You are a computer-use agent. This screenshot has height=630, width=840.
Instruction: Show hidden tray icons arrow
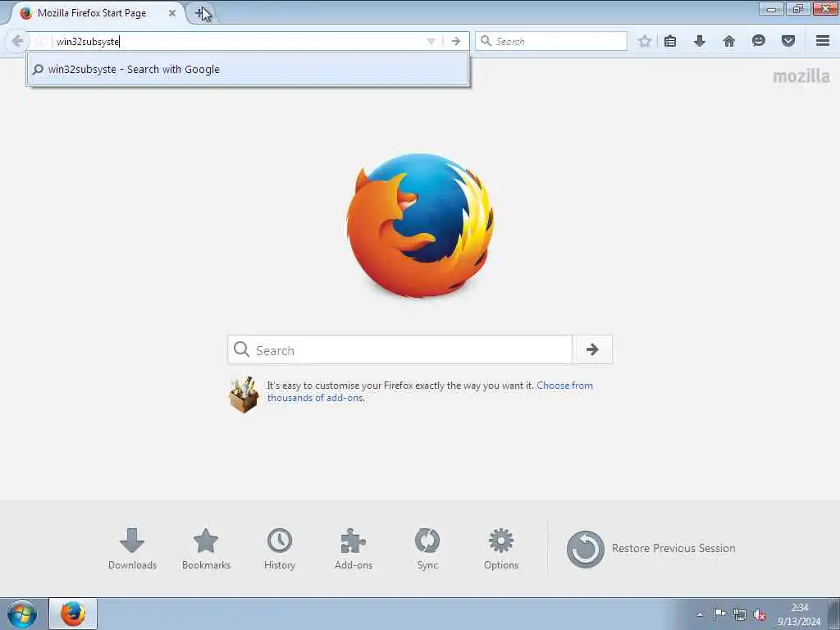coord(700,614)
